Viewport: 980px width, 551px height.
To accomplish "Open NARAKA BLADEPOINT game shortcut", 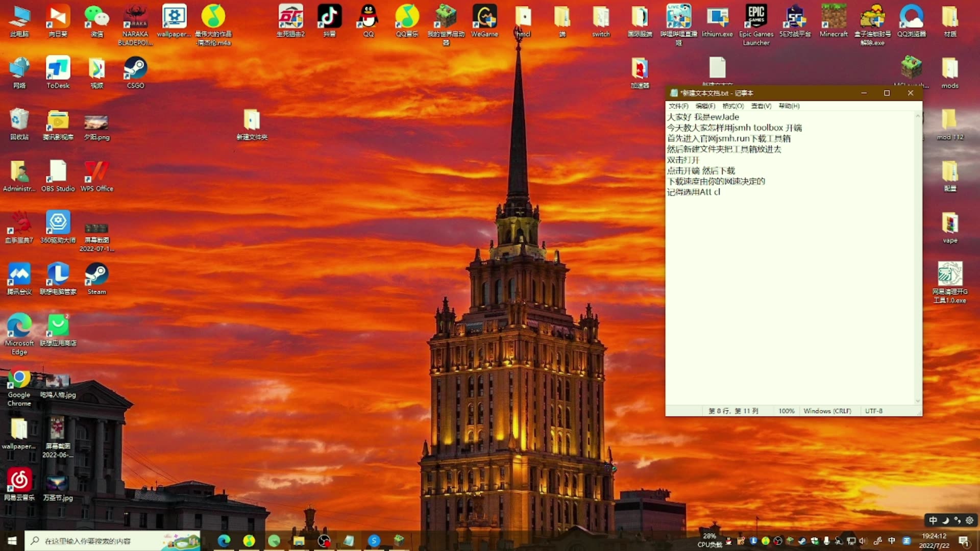I will [x=135, y=25].
